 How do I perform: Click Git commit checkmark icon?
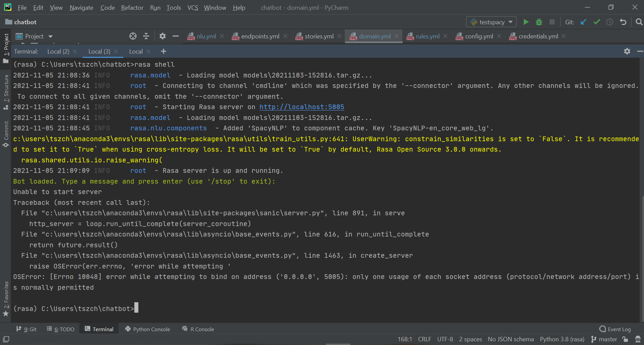click(597, 22)
